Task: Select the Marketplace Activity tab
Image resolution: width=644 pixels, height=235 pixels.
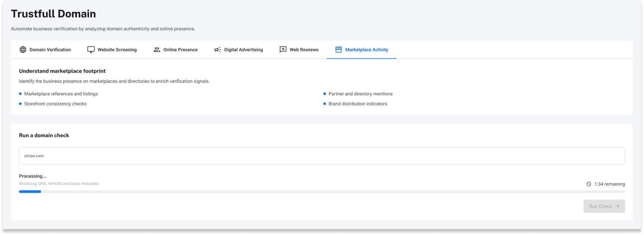Action: pyautogui.click(x=362, y=50)
